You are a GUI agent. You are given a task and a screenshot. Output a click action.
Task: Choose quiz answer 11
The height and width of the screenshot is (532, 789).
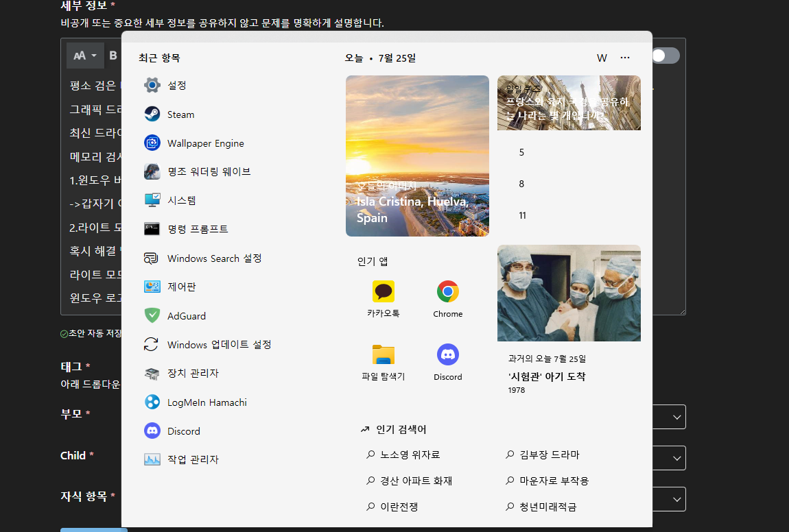point(522,216)
